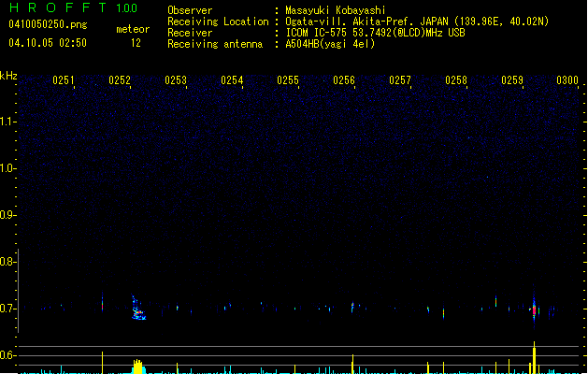Screen dimensions: 588x374
Task: Click the strong red echo after 0259
Action: [534, 310]
